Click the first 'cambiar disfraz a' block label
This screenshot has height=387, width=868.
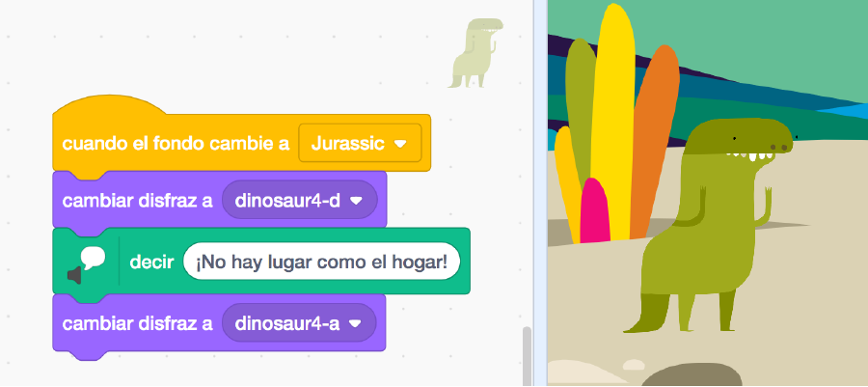tap(137, 201)
